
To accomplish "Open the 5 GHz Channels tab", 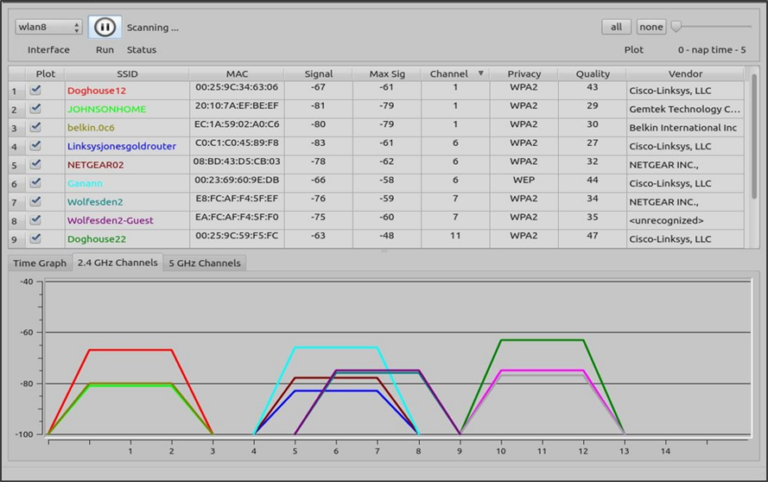I will tap(204, 263).
